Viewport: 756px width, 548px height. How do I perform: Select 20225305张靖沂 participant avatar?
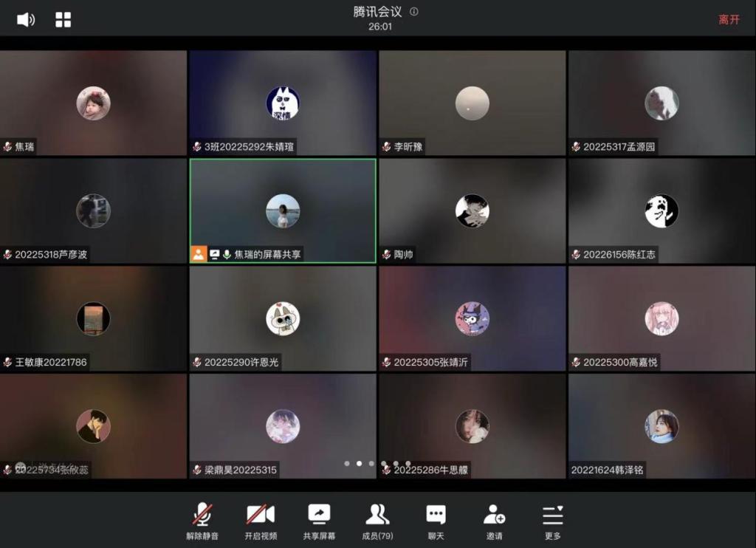472,318
